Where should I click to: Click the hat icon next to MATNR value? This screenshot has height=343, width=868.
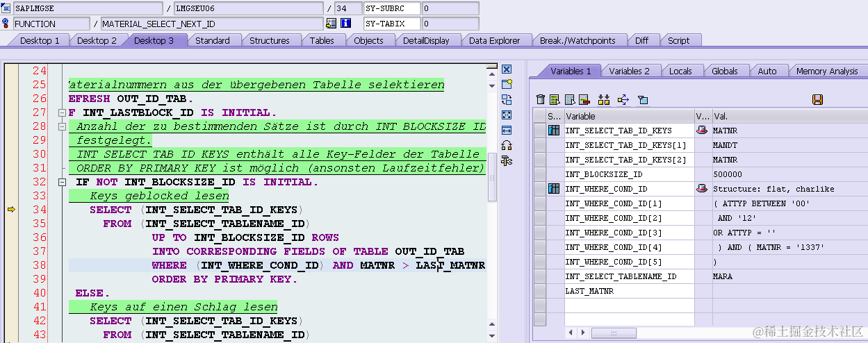(x=702, y=131)
